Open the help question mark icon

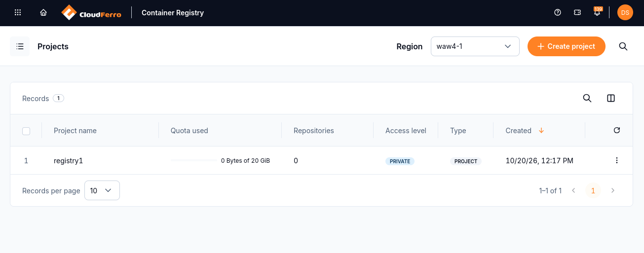click(558, 13)
